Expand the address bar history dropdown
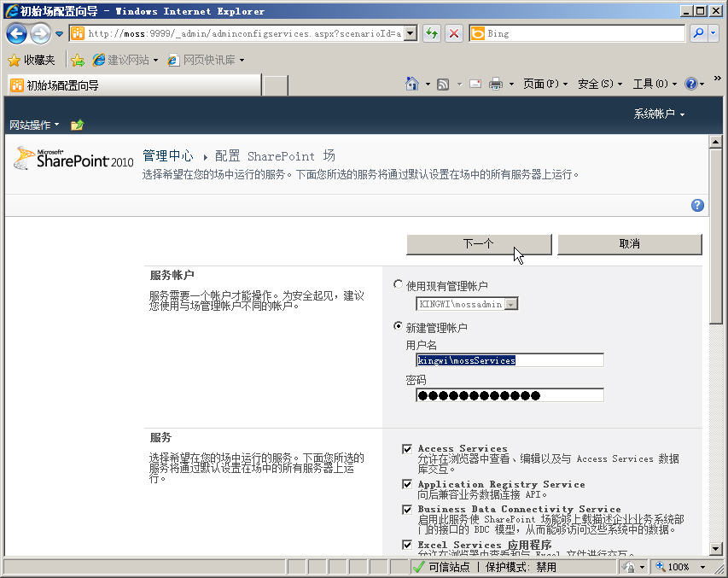Viewport: 728px width, 578px height. (411, 33)
